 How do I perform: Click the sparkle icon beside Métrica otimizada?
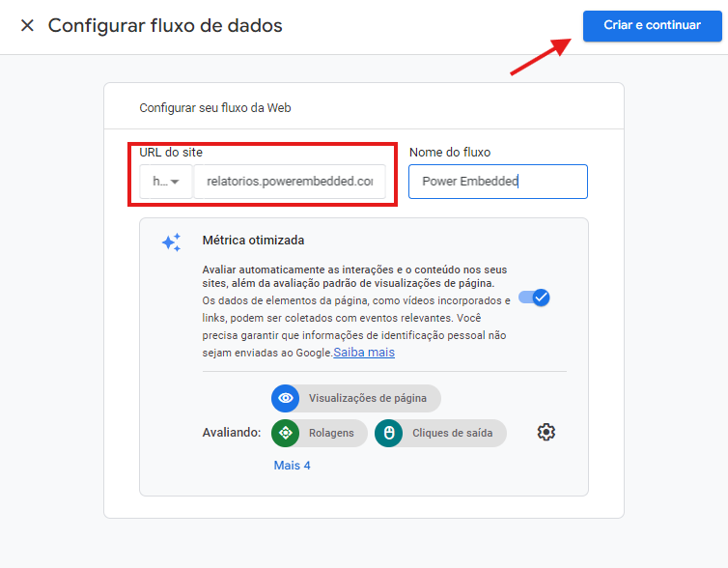click(x=171, y=242)
